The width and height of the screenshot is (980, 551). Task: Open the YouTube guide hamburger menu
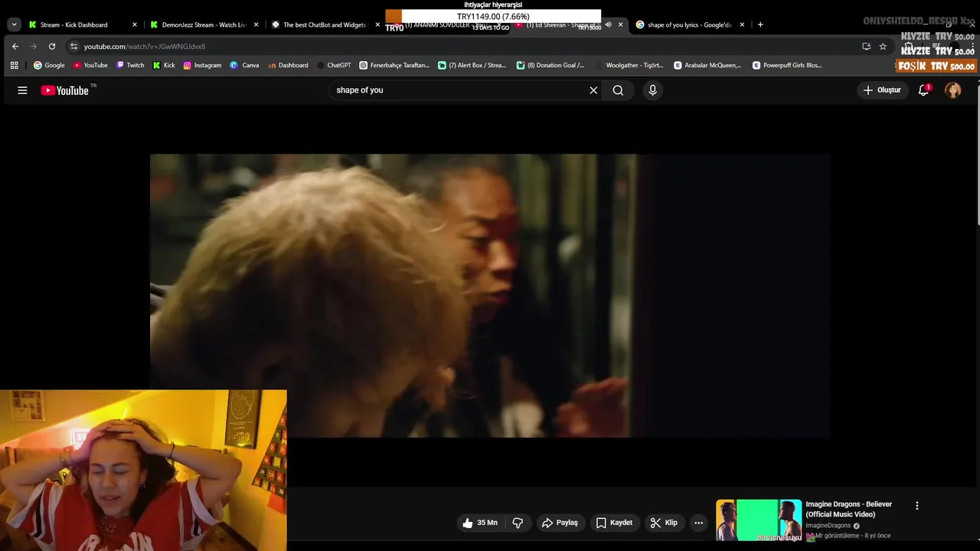pos(22,90)
